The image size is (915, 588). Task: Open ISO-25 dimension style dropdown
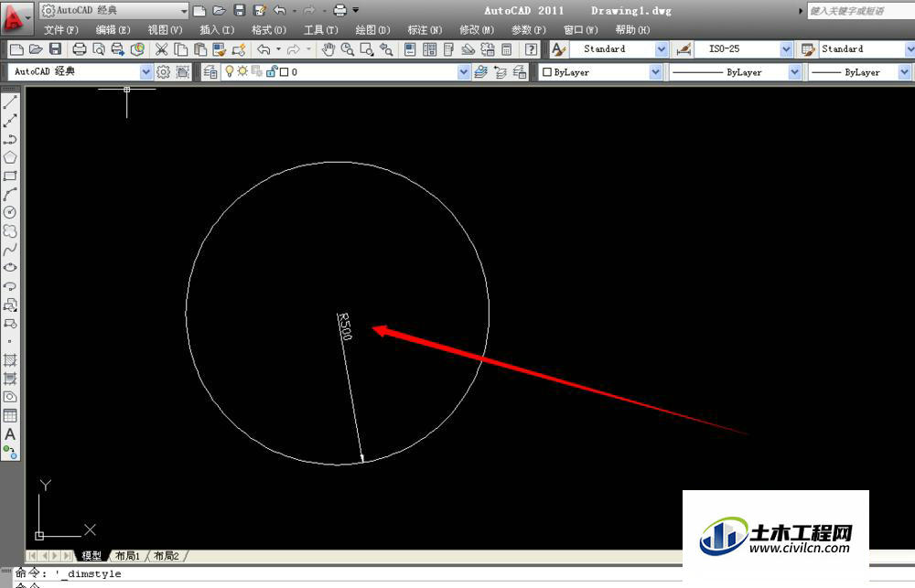786,49
